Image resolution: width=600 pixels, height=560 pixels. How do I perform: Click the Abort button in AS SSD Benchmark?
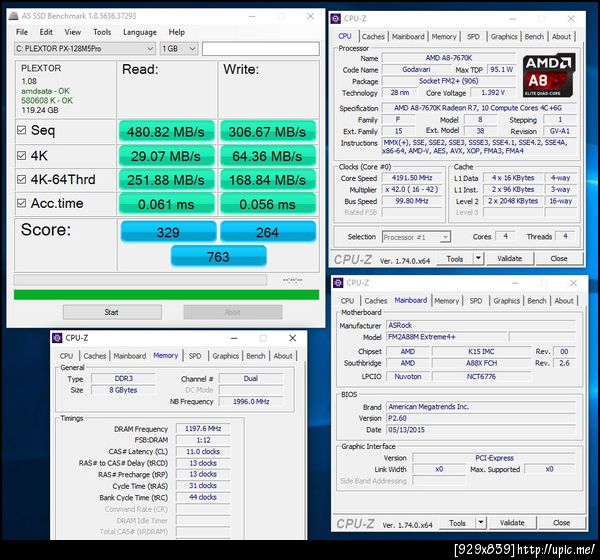pyautogui.click(x=232, y=312)
